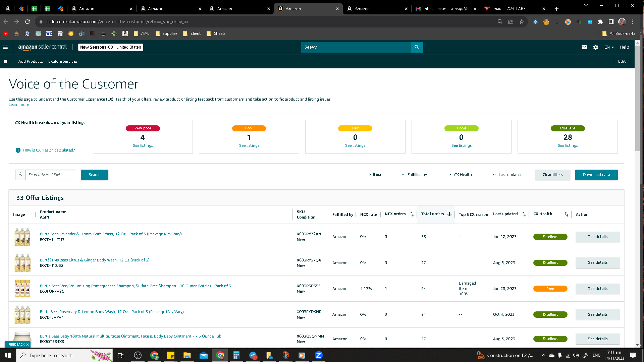Expand the Fulfilled by filter
644x362 pixels.
pyautogui.click(x=414, y=175)
